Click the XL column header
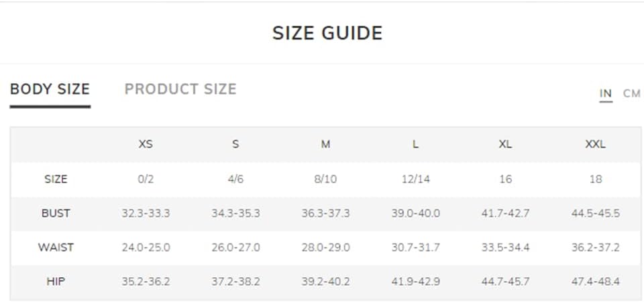The width and height of the screenshot is (644, 302). (x=506, y=144)
